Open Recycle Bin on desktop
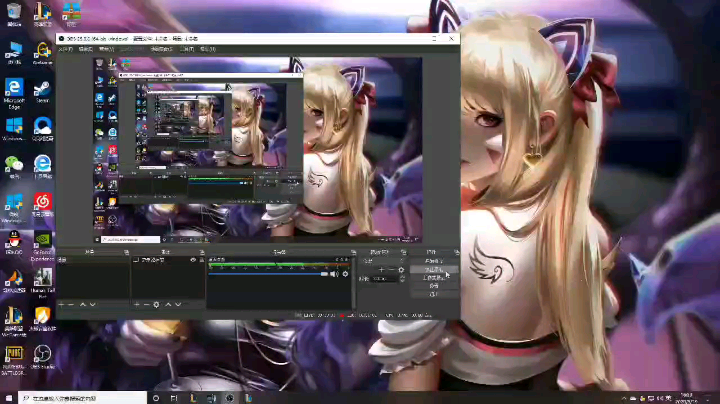Screen dimensions: 720x404 point(14,14)
